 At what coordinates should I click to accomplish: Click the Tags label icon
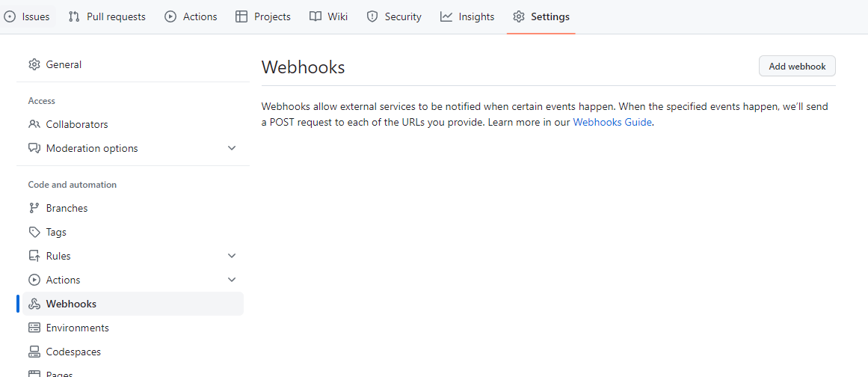pyautogui.click(x=34, y=232)
